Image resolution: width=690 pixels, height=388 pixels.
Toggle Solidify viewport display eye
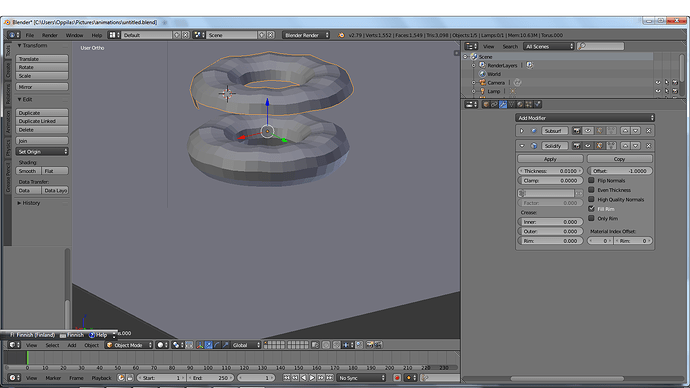click(x=588, y=146)
